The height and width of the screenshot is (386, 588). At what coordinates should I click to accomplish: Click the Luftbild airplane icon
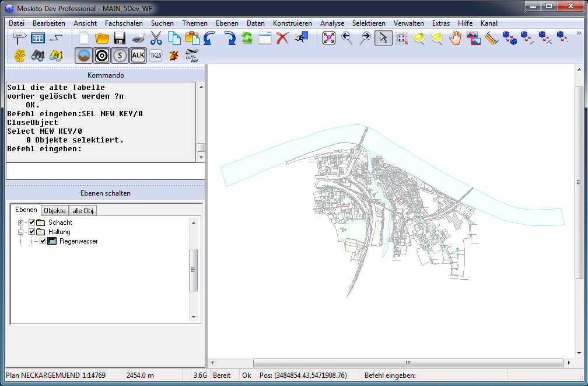pos(192,55)
